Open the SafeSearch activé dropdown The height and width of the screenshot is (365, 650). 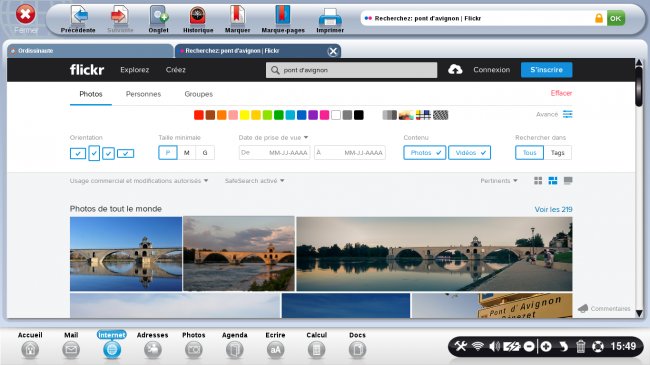[255, 181]
